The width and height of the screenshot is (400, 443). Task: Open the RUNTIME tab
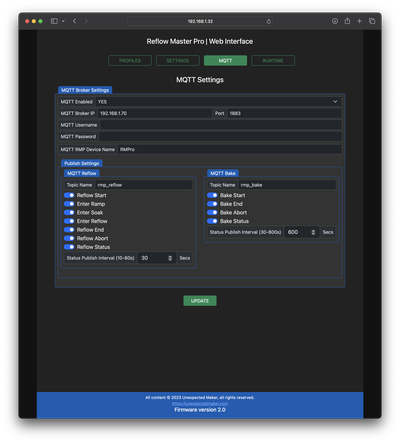(273, 61)
